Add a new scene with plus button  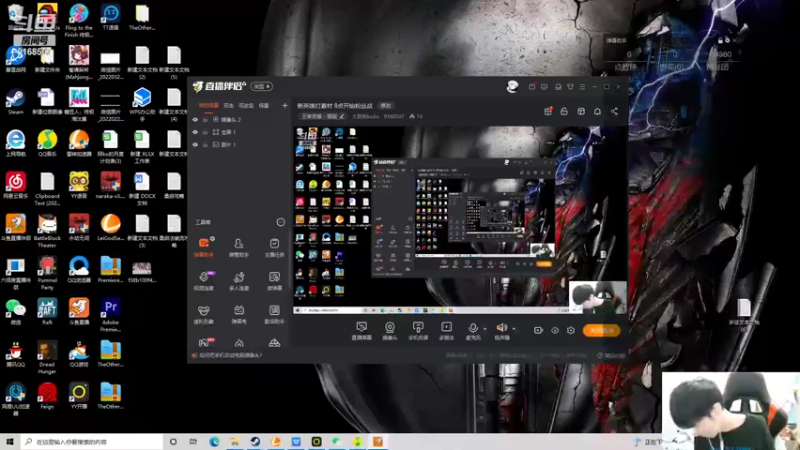pyautogui.click(x=285, y=106)
